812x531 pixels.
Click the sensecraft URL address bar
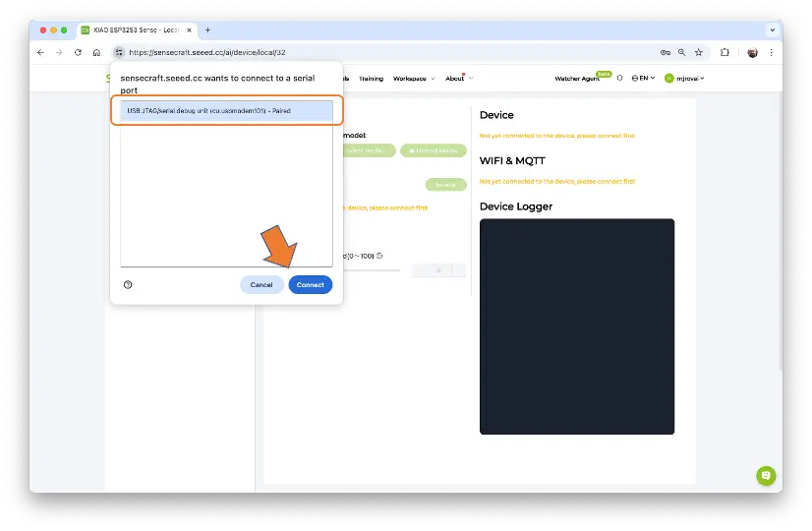tap(374, 52)
